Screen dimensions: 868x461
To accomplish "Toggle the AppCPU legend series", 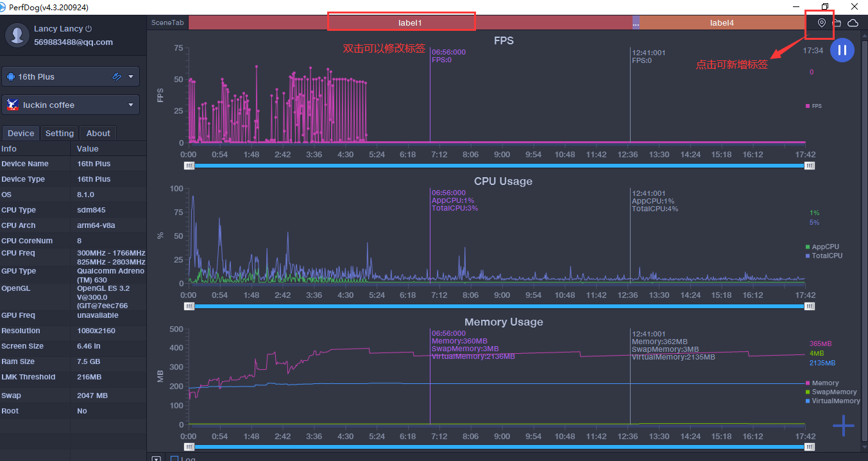I will (825, 247).
